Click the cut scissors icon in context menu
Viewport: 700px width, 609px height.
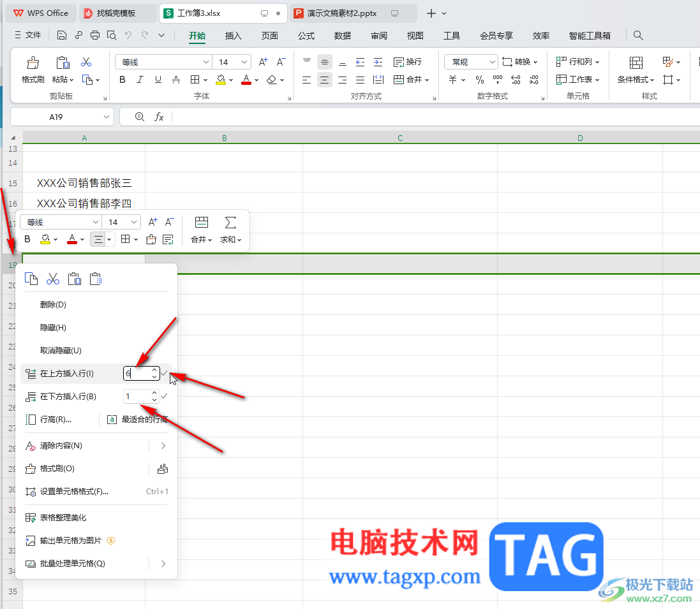[x=53, y=279]
